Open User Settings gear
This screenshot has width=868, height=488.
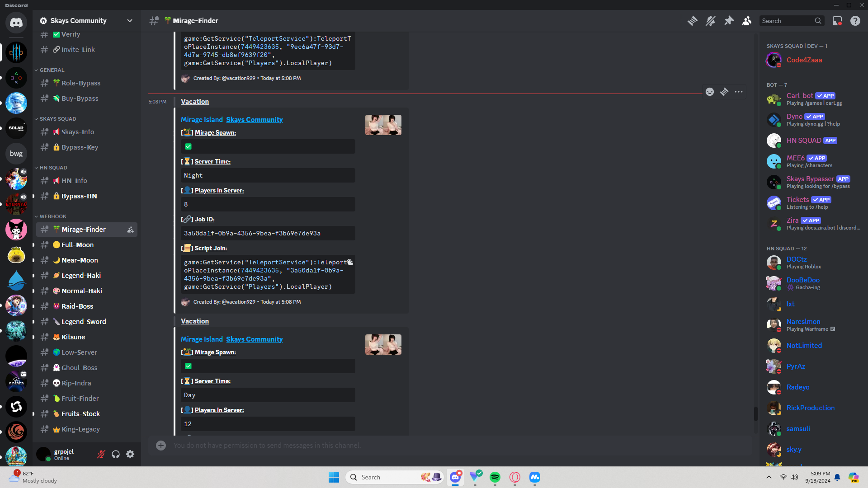click(x=130, y=454)
